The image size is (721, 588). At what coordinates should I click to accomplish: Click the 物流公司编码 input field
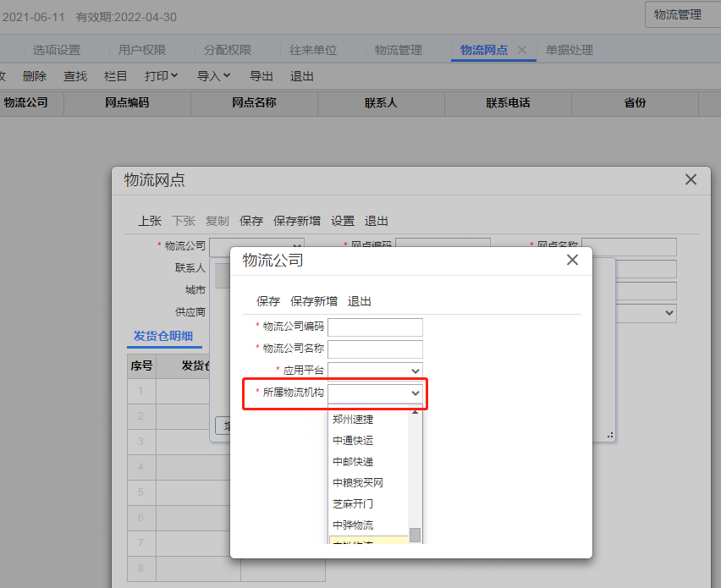tap(375, 327)
